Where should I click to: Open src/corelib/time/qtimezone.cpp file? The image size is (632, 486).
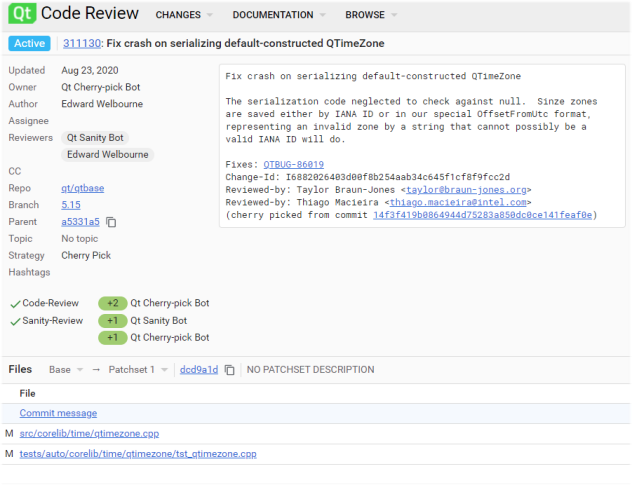pyautogui.click(x=88, y=433)
